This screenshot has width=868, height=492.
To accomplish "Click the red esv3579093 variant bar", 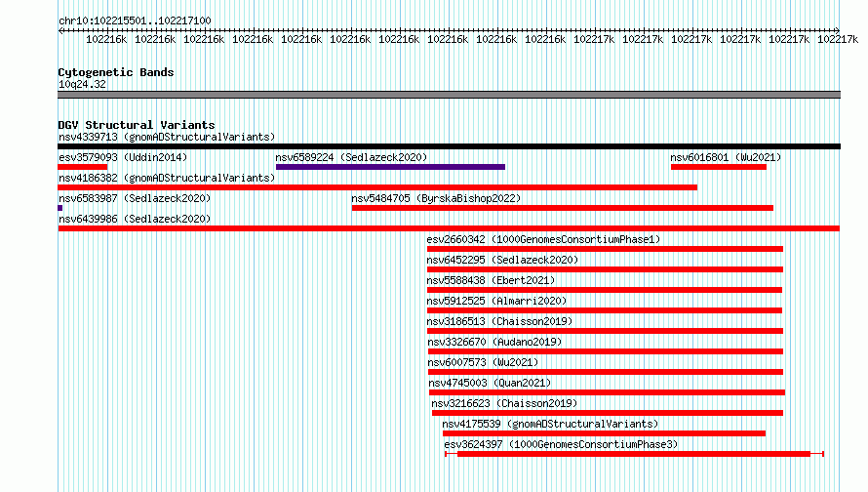I will pos(83,167).
